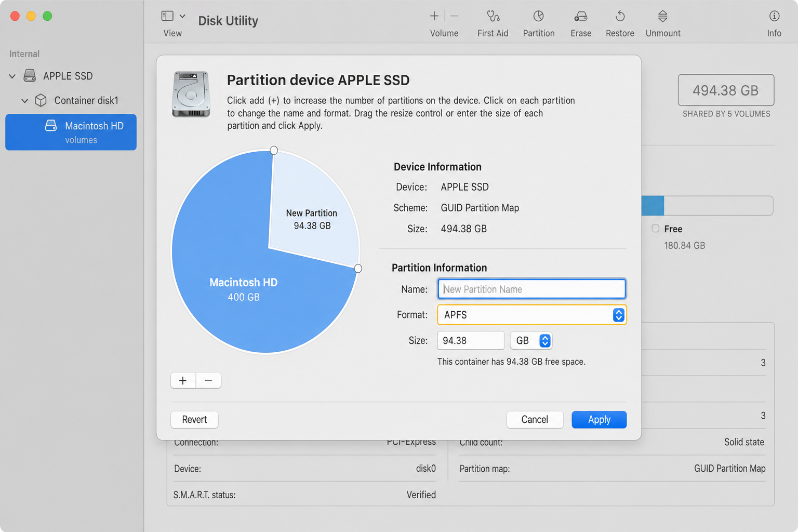The height and width of the screenshot is (532, 798).
Task: Click the Disk Utility window title
Action: tap(228, 21)
